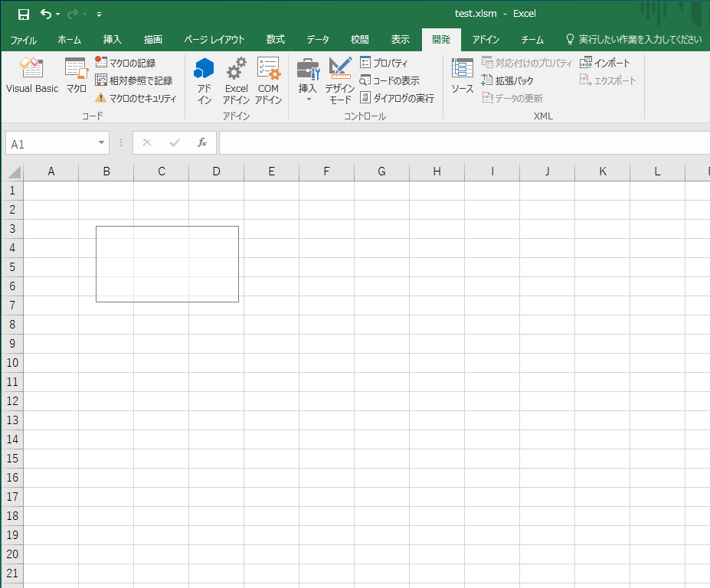Screen dimensions: 710x588
Task: Open control プロパティ
Action: (x=384, y=63)
